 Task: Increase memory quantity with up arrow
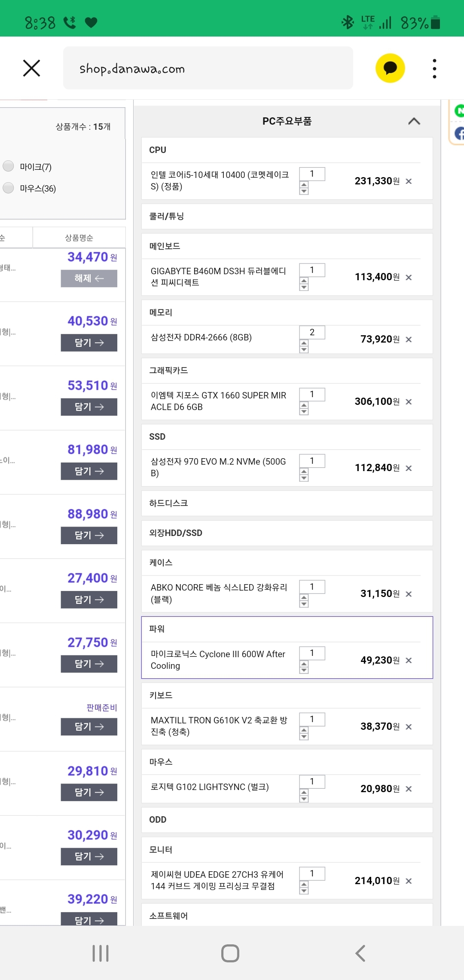[x=304, y=343]
